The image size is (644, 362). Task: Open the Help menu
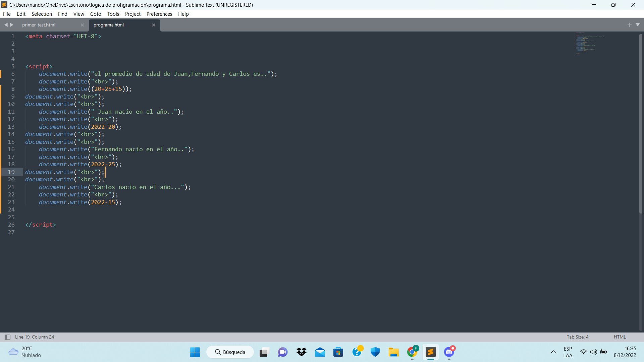[x=183, y=14]
